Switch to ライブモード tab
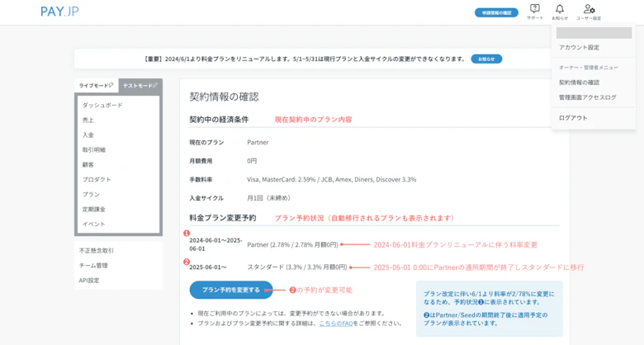 pos(96,85)
